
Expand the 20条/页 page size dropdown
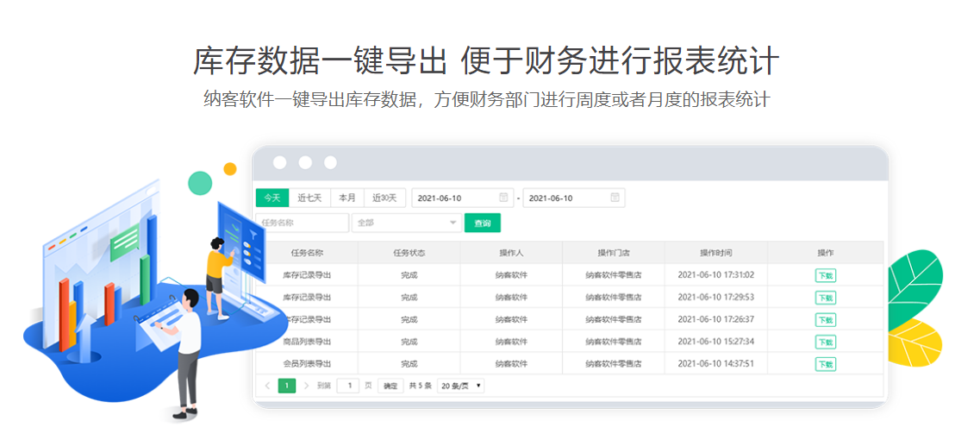[x=460, y=386]
